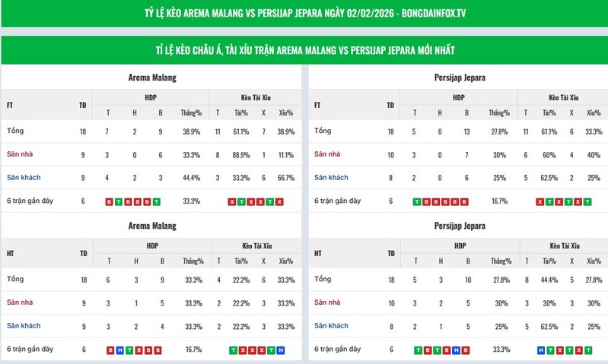Click the Arema Malang heading above the FT table
608x364 pixels.
[153, 78]
